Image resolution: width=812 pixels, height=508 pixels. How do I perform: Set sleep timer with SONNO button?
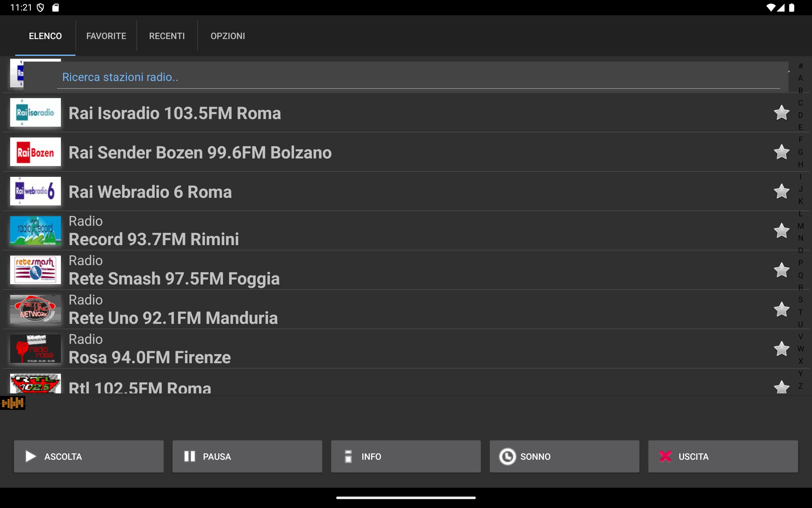564,456
